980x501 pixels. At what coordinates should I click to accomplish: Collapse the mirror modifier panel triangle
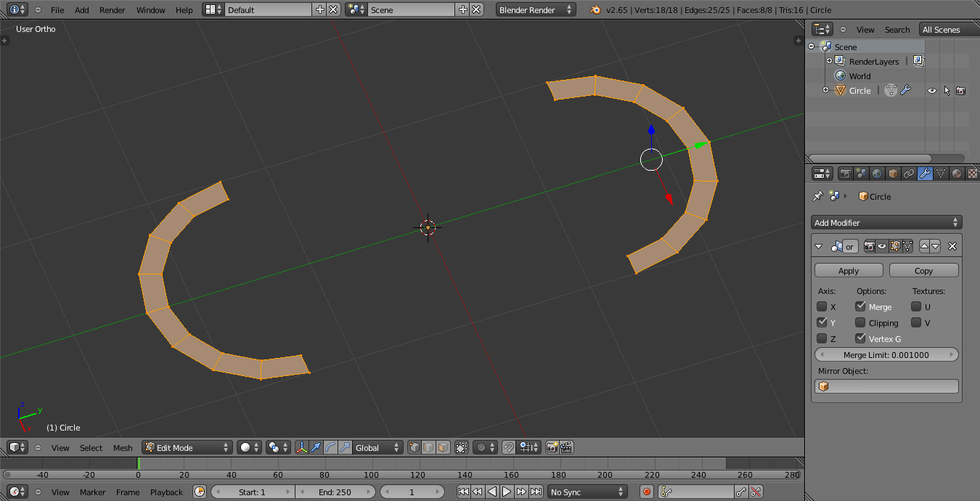[x=819, y=246]
